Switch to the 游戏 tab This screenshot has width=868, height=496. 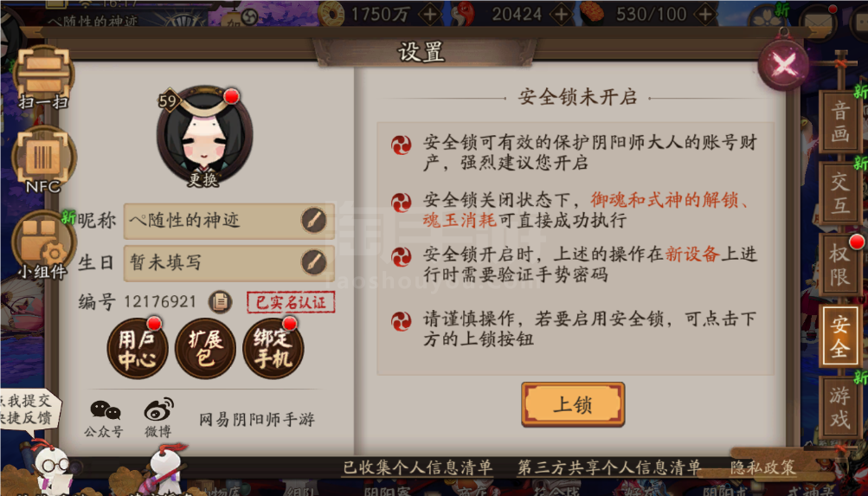(x=839, y=408)
